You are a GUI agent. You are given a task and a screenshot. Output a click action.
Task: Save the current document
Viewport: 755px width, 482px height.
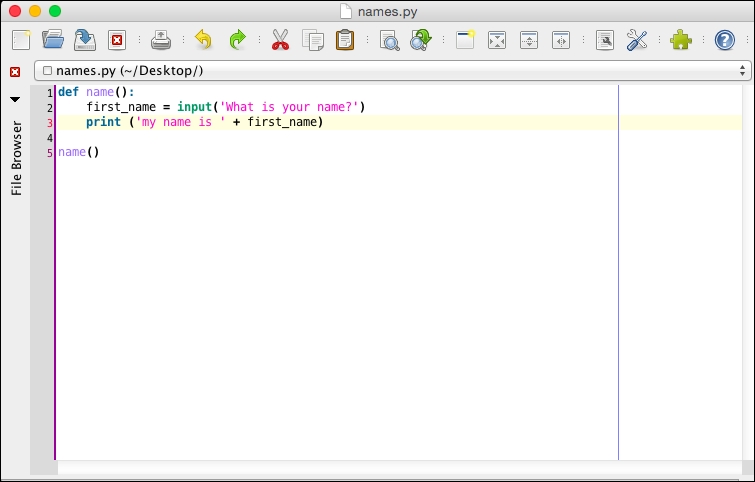click(85, 40)
